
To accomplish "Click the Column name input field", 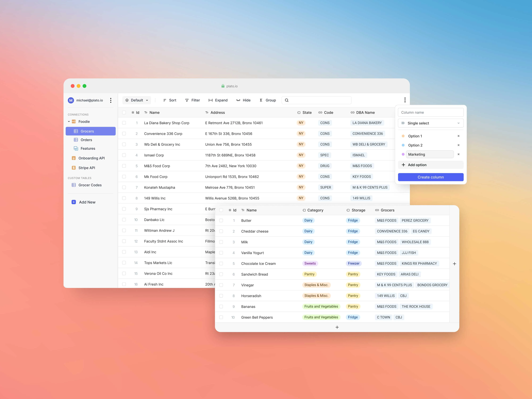I will (x=431, y=113).
